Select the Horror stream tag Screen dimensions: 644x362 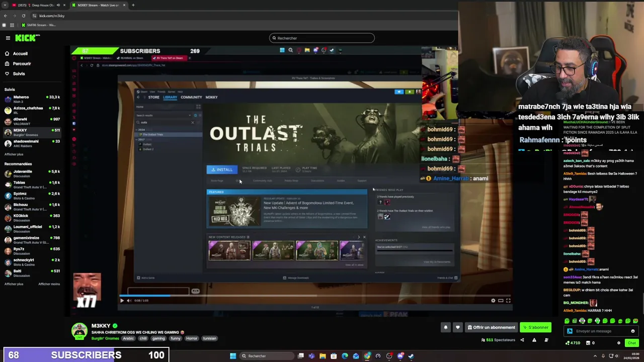(x=192, y=338)
